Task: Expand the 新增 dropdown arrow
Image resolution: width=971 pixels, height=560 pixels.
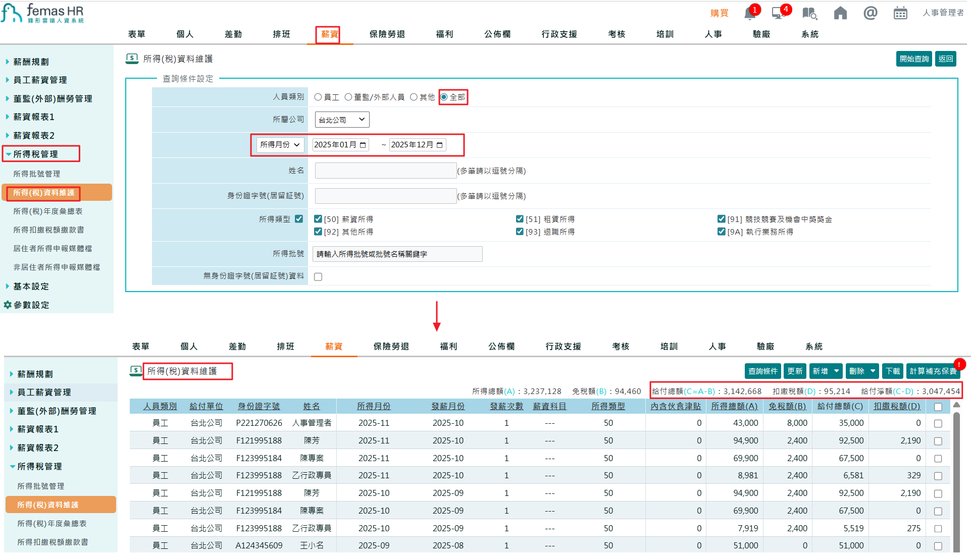Action: (x=836, y=371)
